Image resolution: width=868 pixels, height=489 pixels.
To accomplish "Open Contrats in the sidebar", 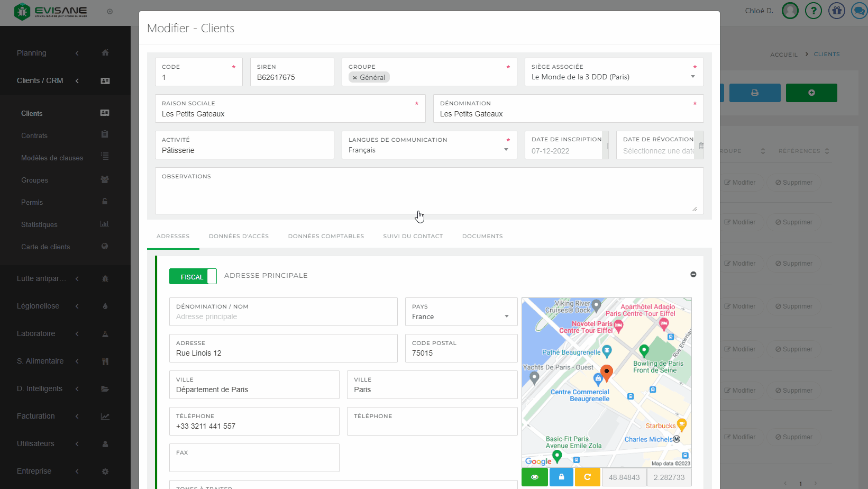I will tap(34, 135).
